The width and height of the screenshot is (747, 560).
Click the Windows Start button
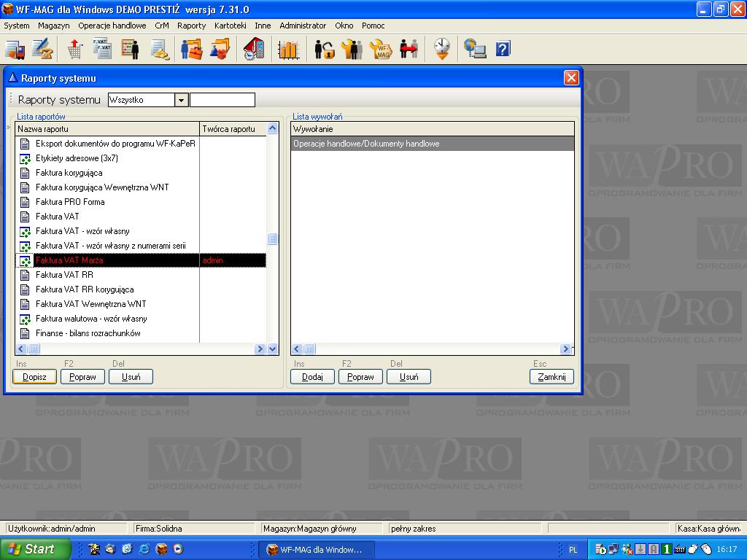(35, 549)
